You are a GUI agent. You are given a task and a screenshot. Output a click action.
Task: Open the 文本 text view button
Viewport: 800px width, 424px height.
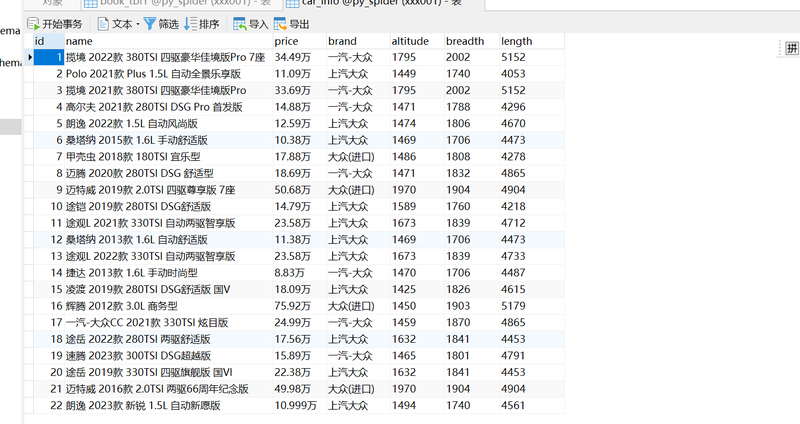(115, 24)
